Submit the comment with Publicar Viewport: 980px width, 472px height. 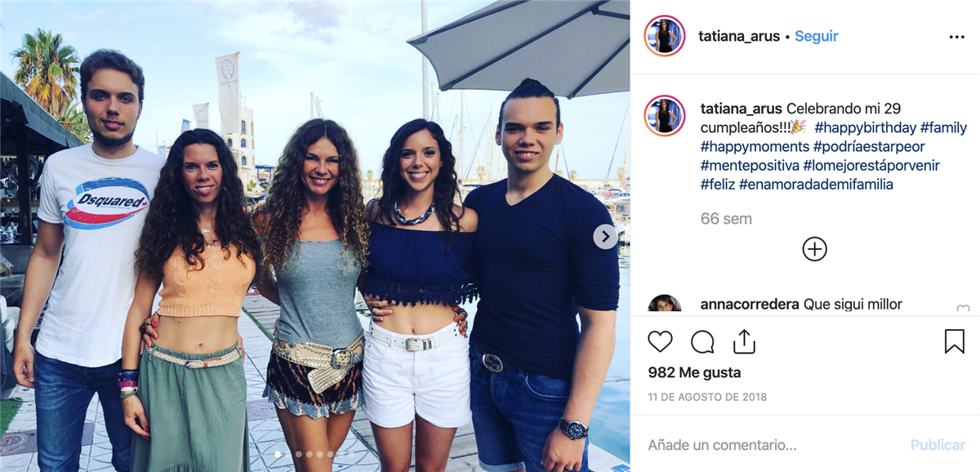pyautogui.click(x=938, y=445)
